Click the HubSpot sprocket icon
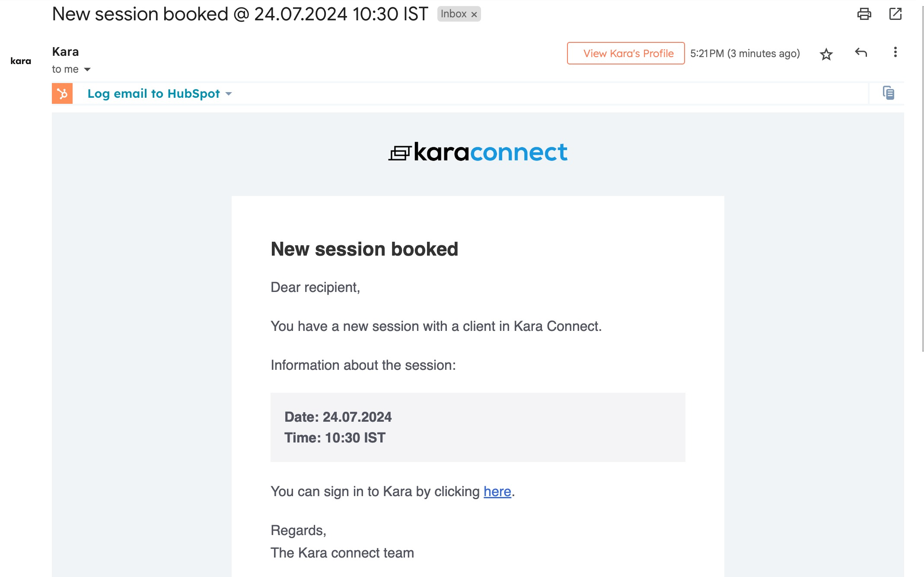This screenshot has height=577, width=924. (62, 93)
